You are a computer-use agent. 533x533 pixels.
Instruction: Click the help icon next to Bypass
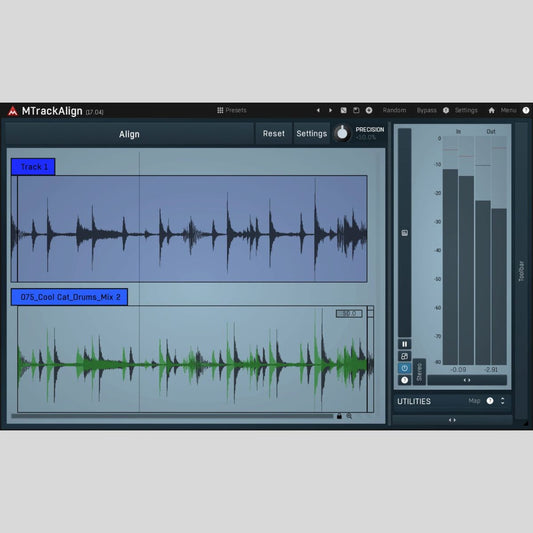point(446,110)
